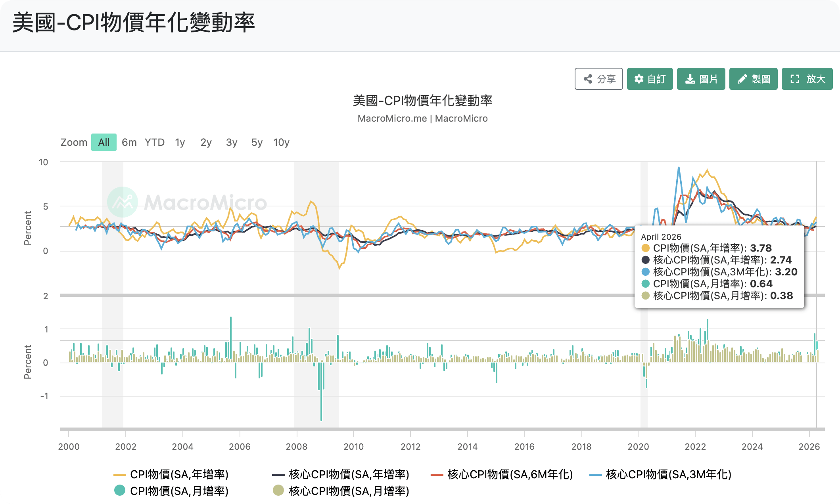Click the April 2026 tooltip date
This screenshot has width=840, height=504.
tap(661, 237)
